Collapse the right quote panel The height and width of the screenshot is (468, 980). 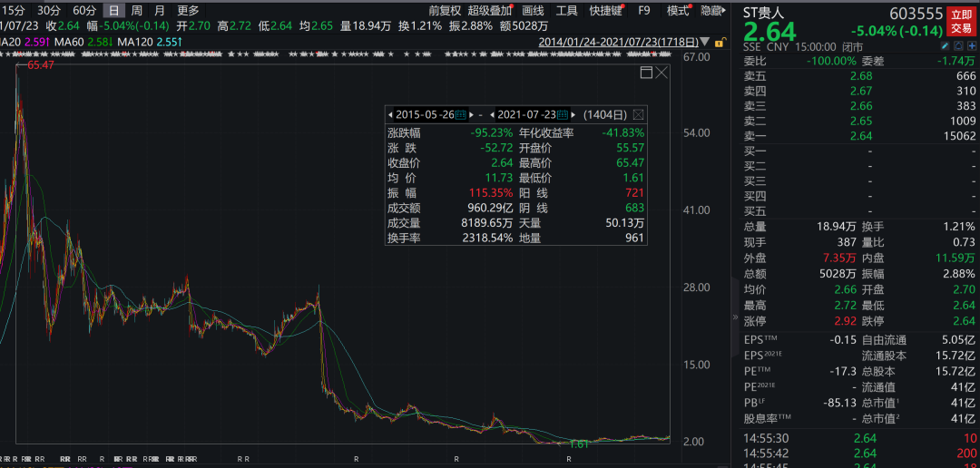click(x=734, y=317)
